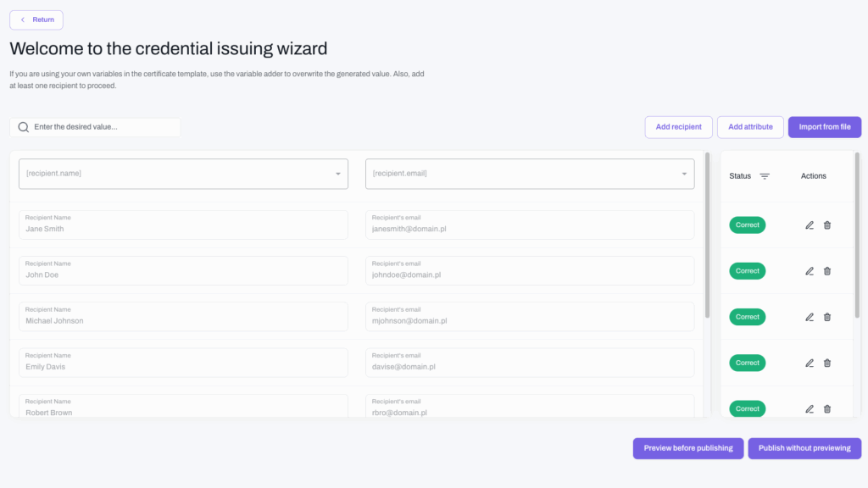This screenshot has height=488, width=868.
Task: Focus the 'Enter the desired value' search field
Action: click(95, 127)
